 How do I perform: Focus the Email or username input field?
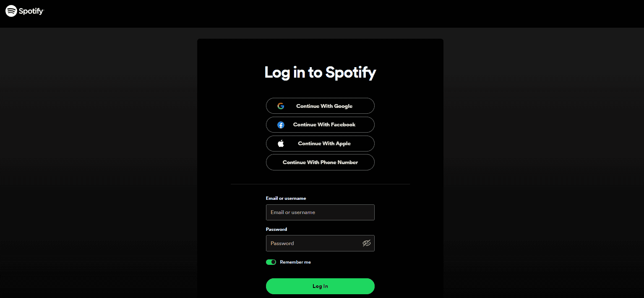pyautogui.click(x=320, y=212)
